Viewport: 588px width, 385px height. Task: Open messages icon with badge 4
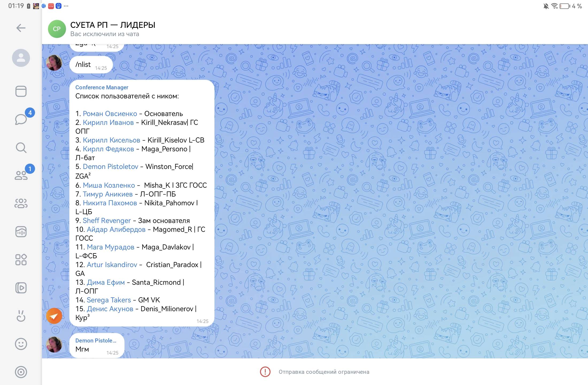(21, 119)
